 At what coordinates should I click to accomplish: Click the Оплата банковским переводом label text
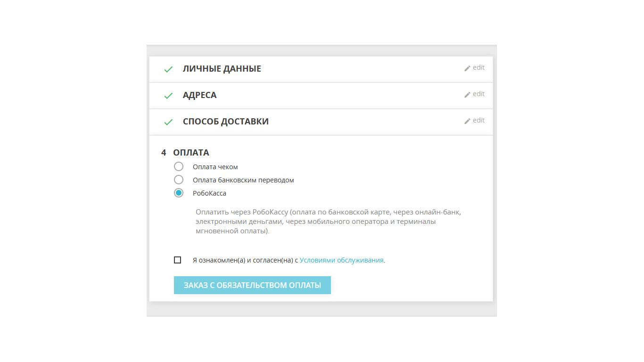tap(243, 180)
